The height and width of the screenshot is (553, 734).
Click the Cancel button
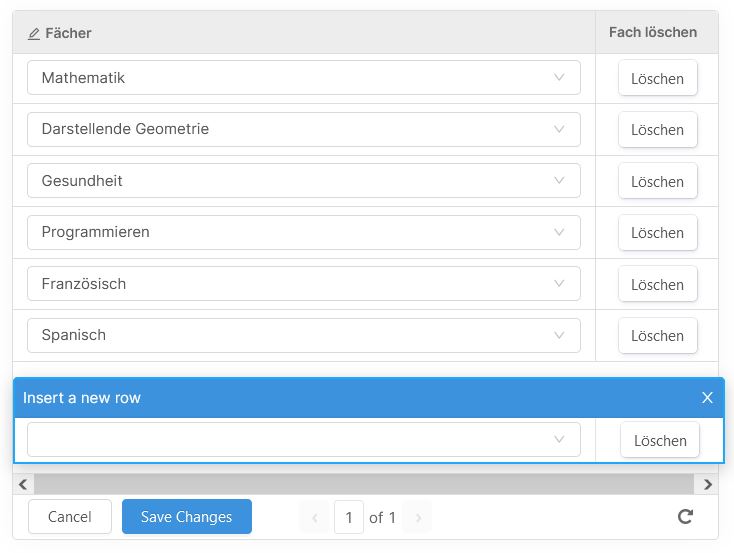(x=70, y=516)
